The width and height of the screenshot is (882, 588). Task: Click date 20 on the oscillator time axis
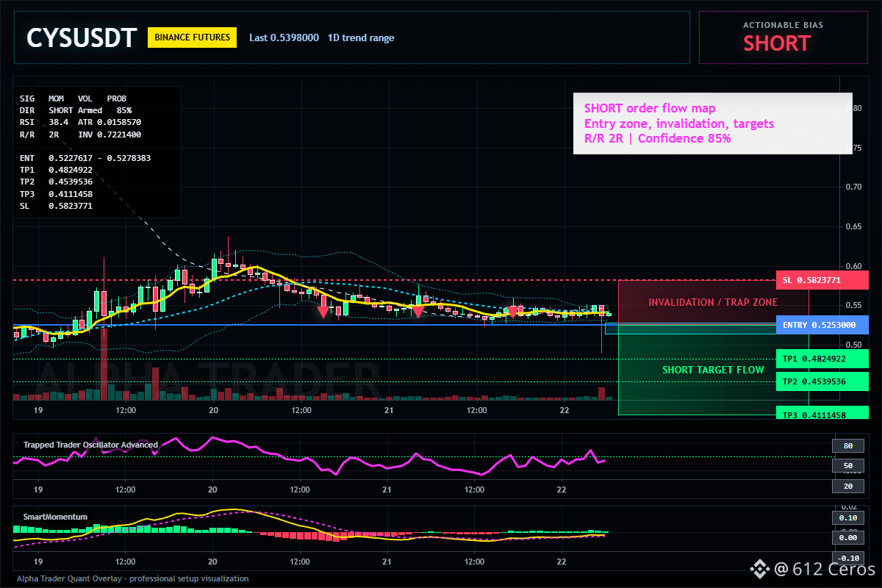coord(212,489)
